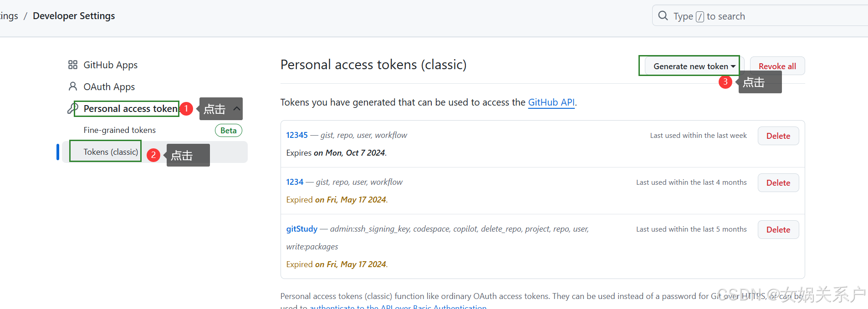This screenshot has height=309, width=868.
Task: Delete the gitStudy token
Action: (x=778, y=229)
